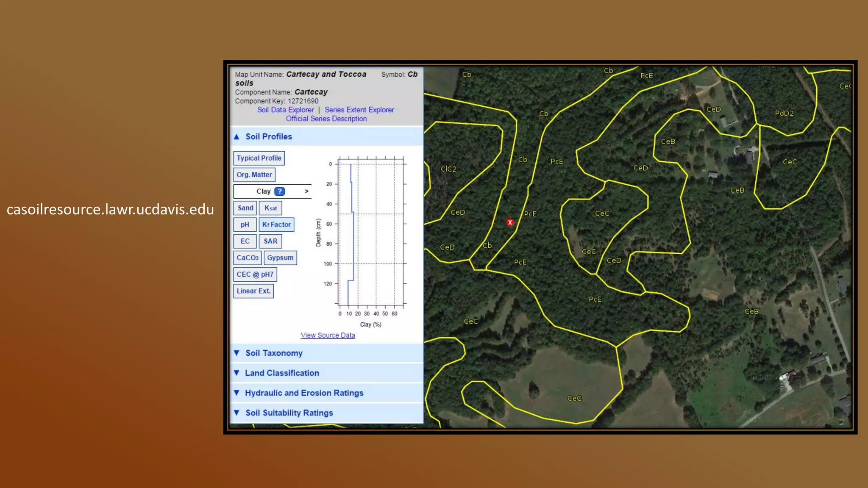
Task: Click the View Source Data link
Action: pos(328,335)
